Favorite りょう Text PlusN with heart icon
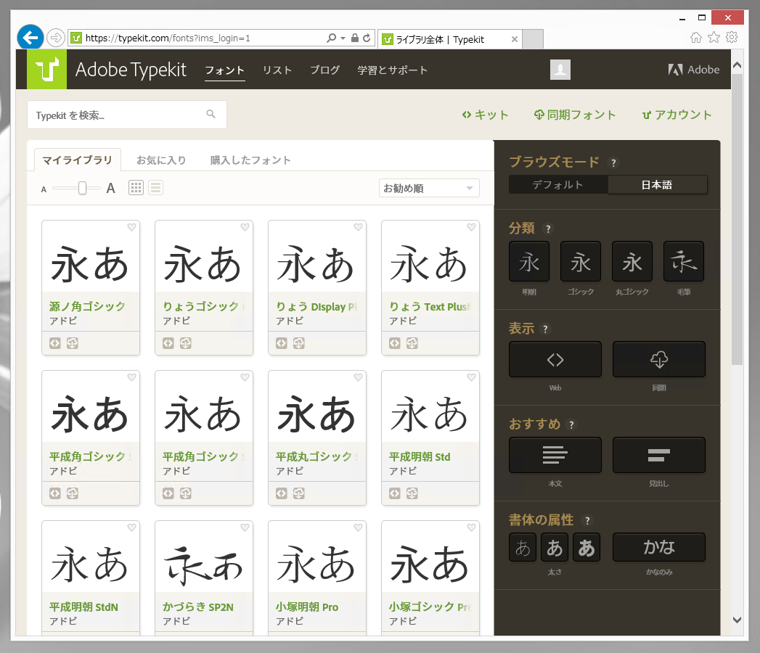 tap(471, 227)
